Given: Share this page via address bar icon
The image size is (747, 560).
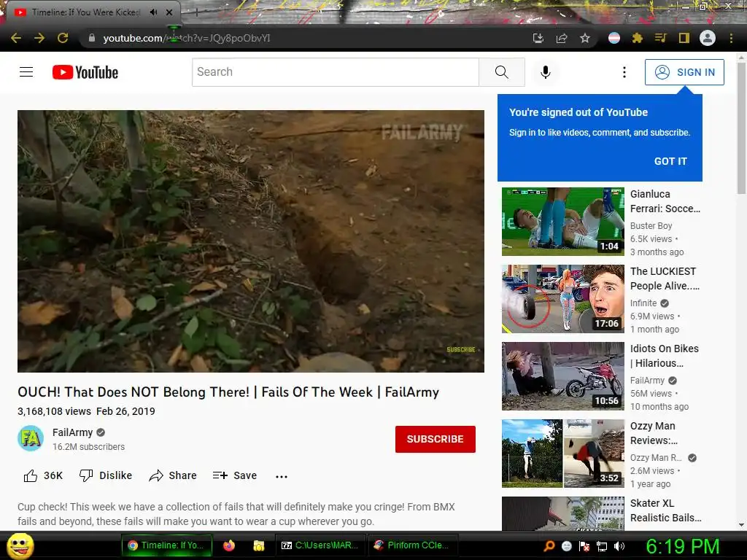Looking at the screenshot, I should 562,38.
